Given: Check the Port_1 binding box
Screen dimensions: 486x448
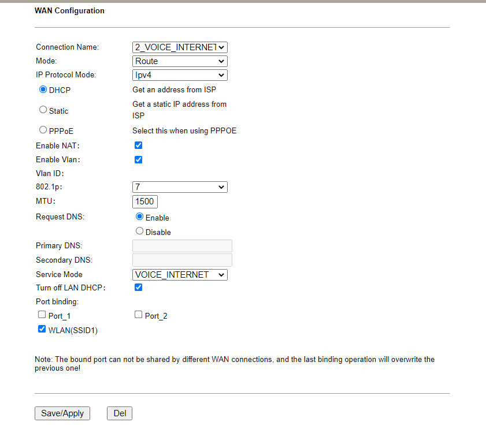Looking at the screenshot, I should click(x=42, y=315).
